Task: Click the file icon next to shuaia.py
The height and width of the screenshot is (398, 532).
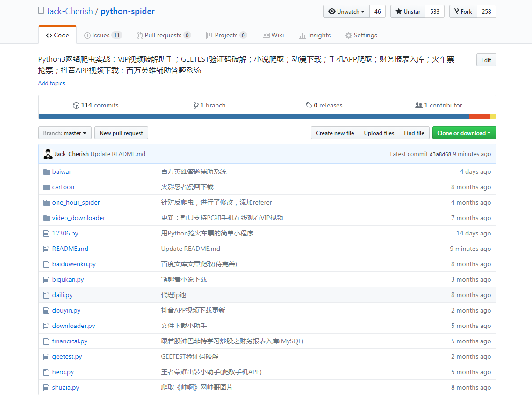Action: 46,388
